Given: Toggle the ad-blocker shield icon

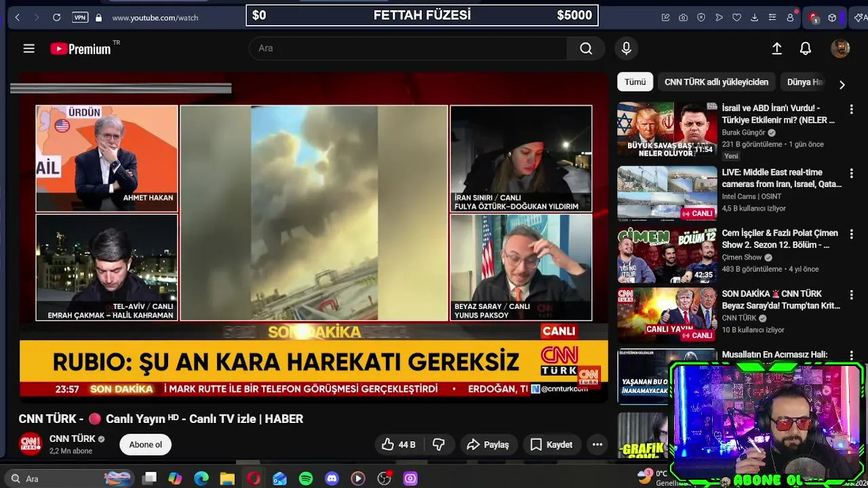Looking at the screenshot, I should [701, 18].
